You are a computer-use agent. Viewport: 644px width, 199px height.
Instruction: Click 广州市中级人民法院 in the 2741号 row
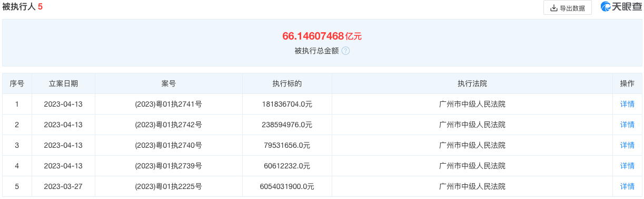(x=472, y=104)
